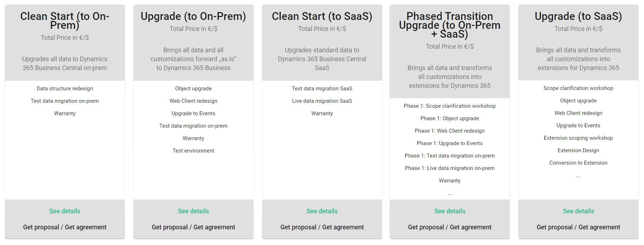The height and width of the screenshot is (245, 644).
Task: Click the Upgrade (to SaaS) card title
Action: click(578, 16)
